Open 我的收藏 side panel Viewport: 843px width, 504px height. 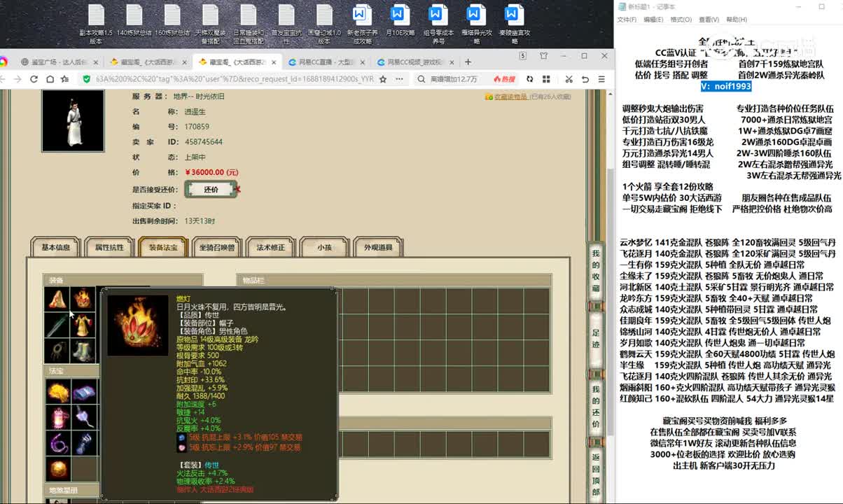[x=596, y=270]
